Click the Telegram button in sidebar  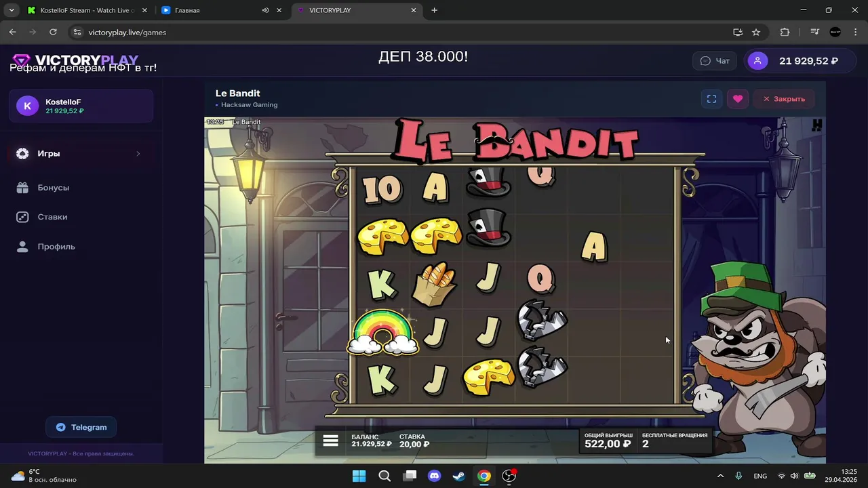pos(81,427)
